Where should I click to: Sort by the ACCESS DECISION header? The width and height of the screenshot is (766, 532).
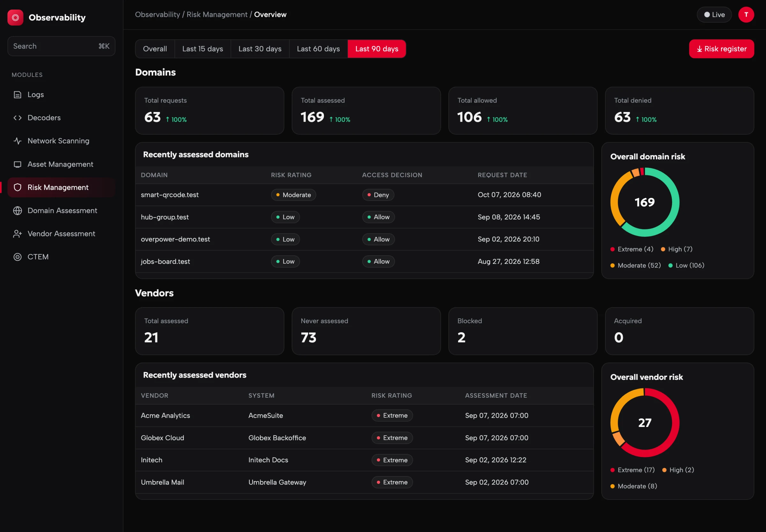click(392, 175)
